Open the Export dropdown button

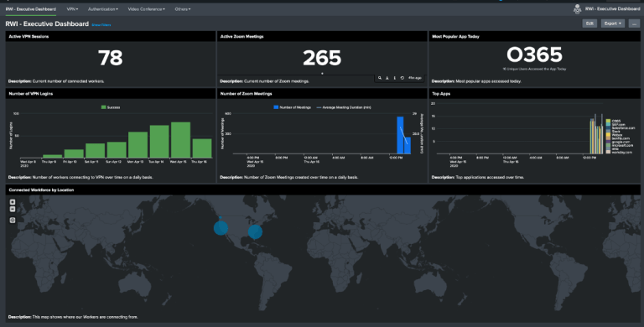613,23
